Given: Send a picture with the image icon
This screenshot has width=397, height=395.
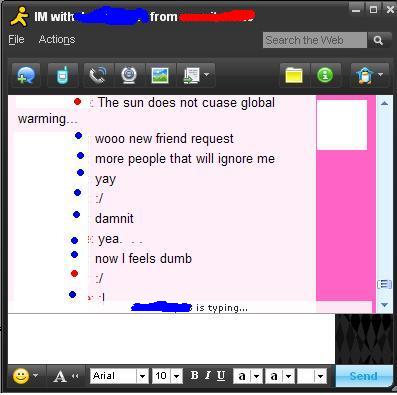Looking at the screenshot, I should tap(160, 75).
